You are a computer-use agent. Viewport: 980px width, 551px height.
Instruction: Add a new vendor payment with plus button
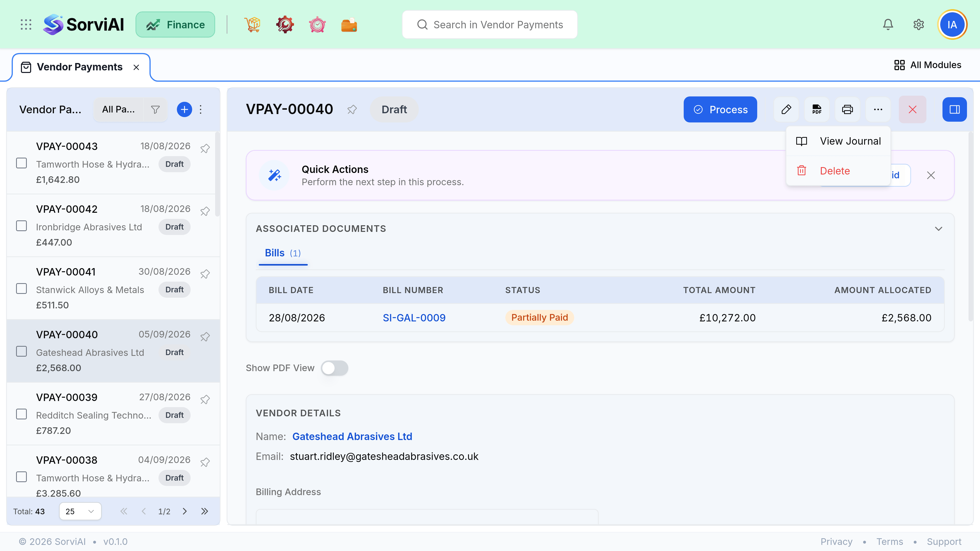coord(185,109)
